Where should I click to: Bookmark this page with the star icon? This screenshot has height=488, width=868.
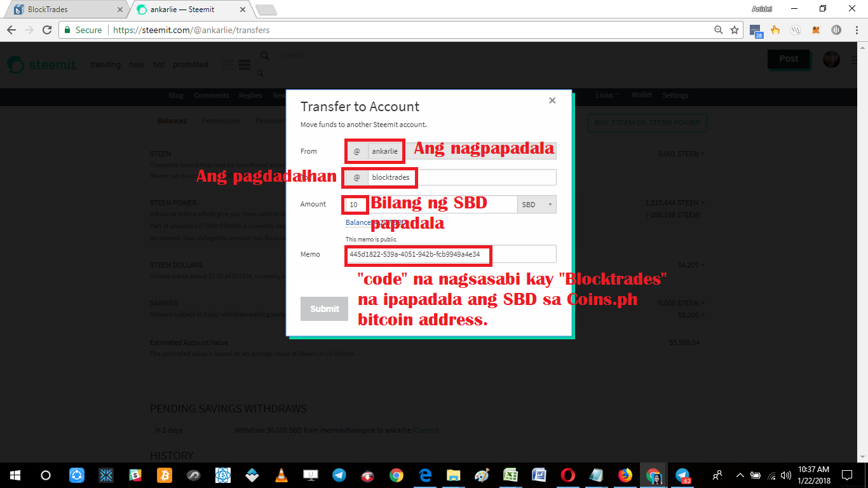click(735, 30)
